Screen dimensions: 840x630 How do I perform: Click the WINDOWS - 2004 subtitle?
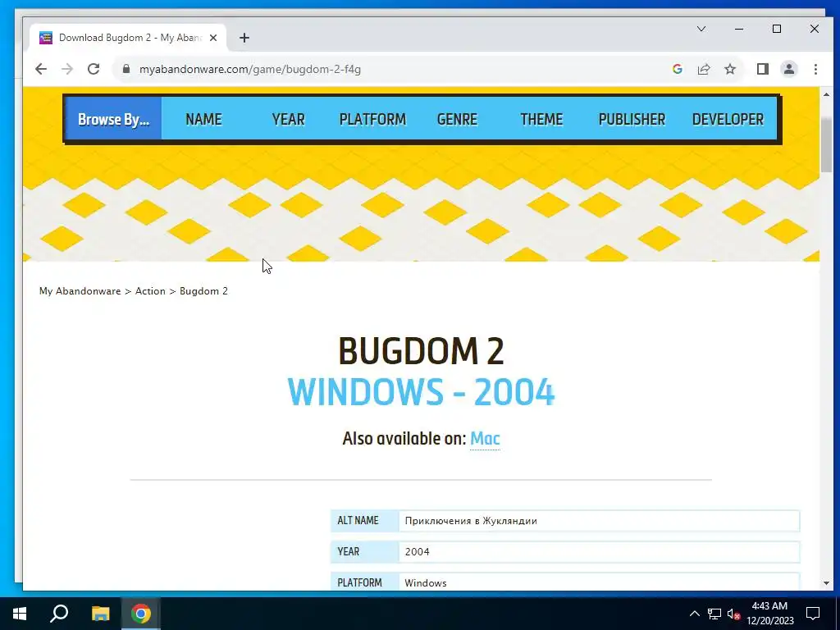tap(421, 392)
